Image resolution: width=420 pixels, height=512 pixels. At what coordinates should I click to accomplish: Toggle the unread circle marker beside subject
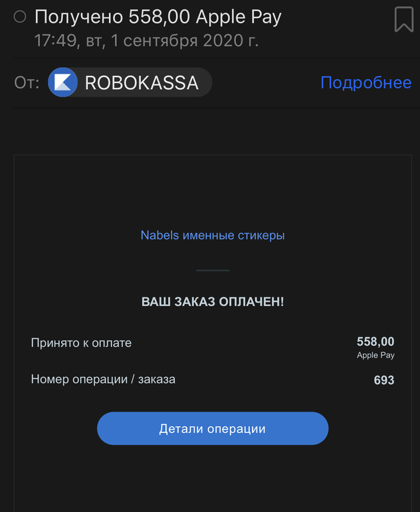(20, 17)
